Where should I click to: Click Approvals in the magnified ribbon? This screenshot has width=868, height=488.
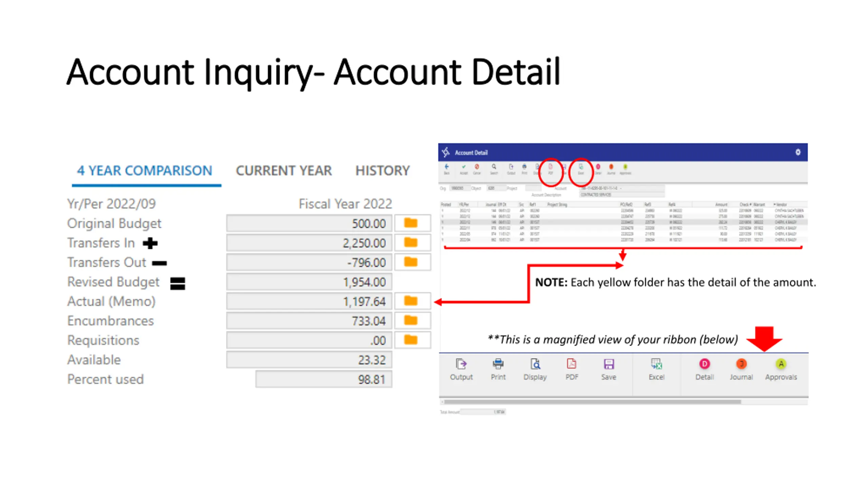[781, 369]
